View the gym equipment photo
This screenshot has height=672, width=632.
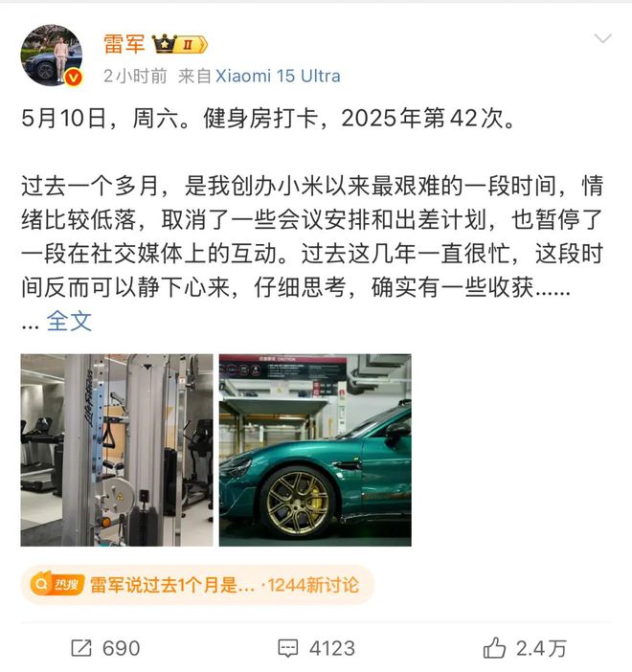coord(117,450)
